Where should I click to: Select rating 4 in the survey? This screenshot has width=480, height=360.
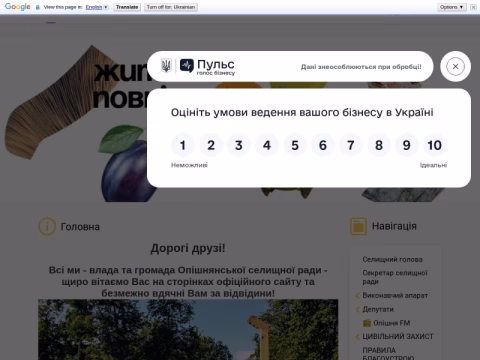click(x=267, y=145)
